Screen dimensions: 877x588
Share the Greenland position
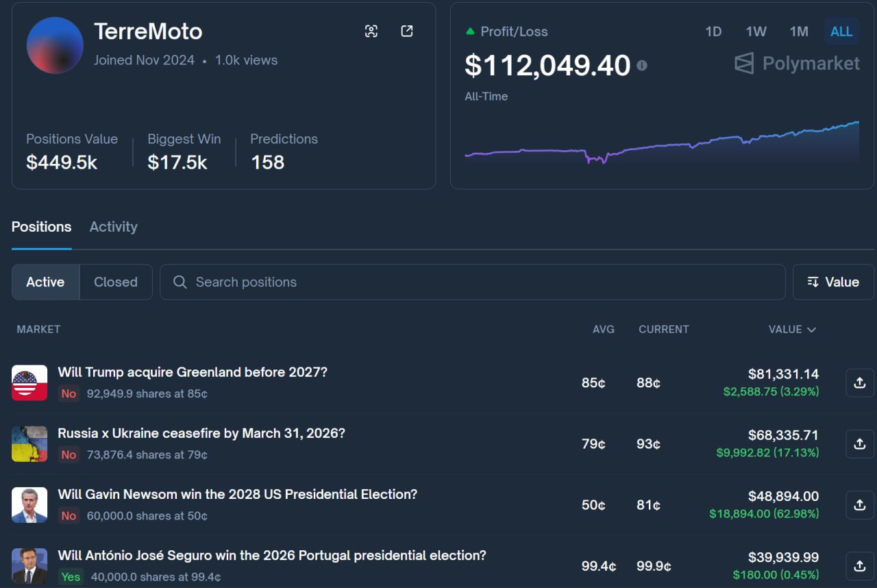pyautogui.click(x=860, y=383)
